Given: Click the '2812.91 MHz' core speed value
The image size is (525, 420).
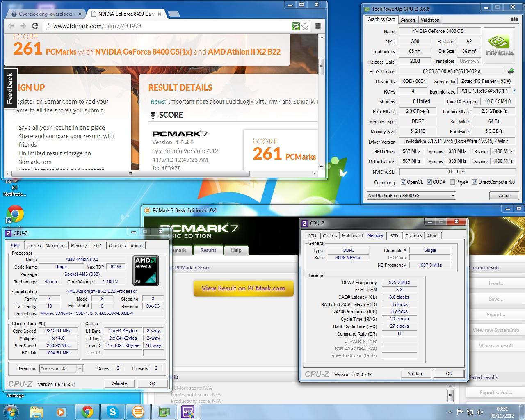Looking at the screenshot, I should 59,331.
